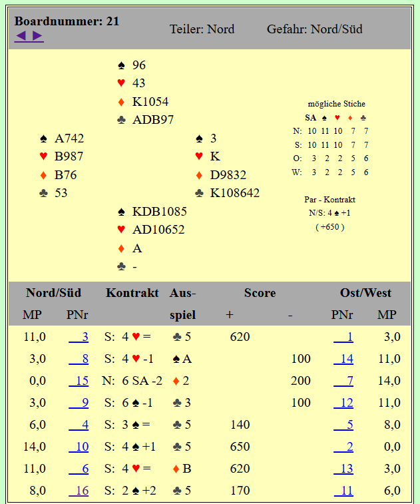The height and width of the screenshot is (504, 420).
Task: Click the club symbol in East's hand
Action: point(200,193)
